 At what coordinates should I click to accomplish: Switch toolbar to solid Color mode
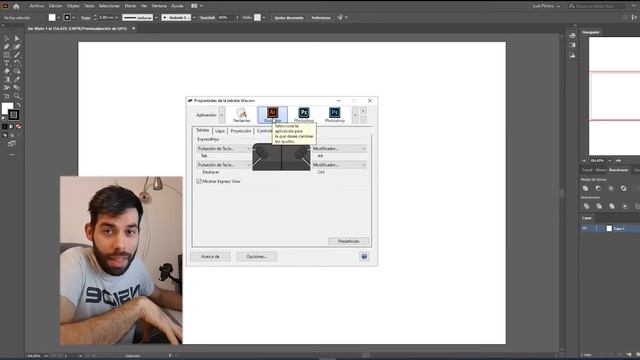(x=5, y=127)
